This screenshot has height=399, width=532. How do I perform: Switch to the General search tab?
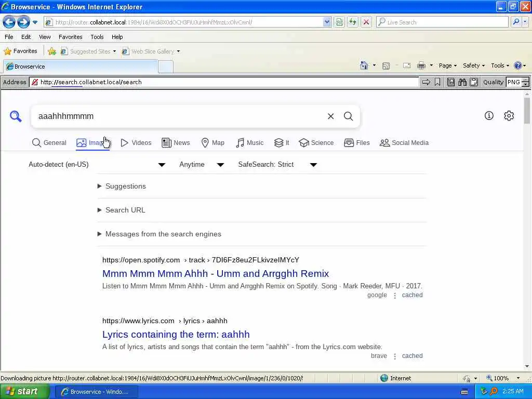[x=49, y=143]
